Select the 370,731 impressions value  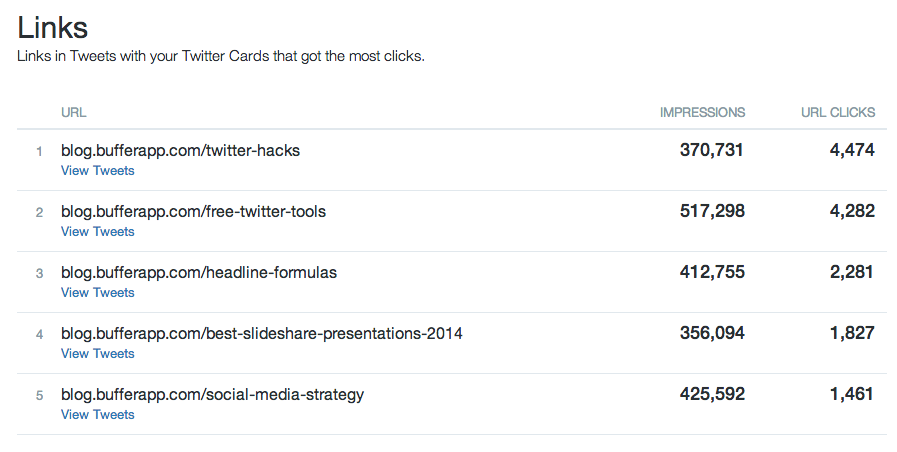pyautogui.click(x=712, y=150)
